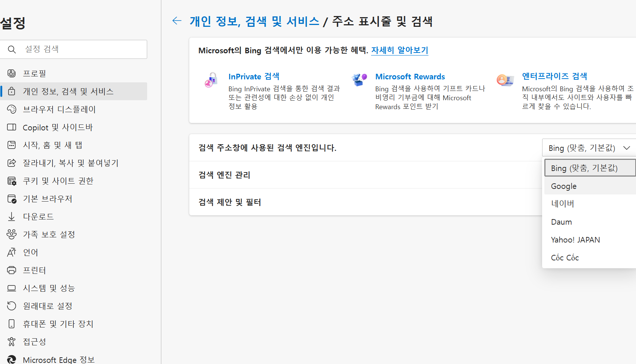
Task: Click the accessibility icon for 접근성
Action: coord(12,342)
